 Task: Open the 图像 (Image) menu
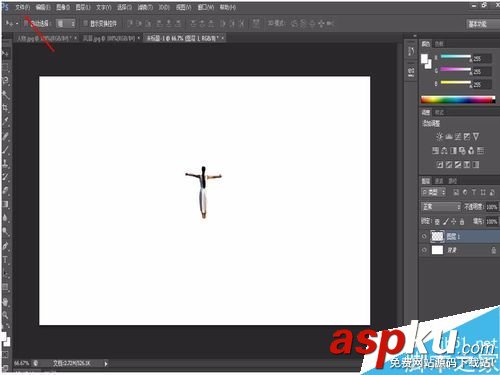coord(63,7)
